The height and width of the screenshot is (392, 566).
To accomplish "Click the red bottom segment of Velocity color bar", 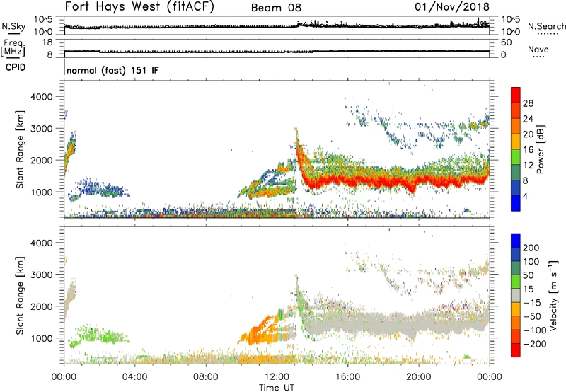I will pos(516,350).
